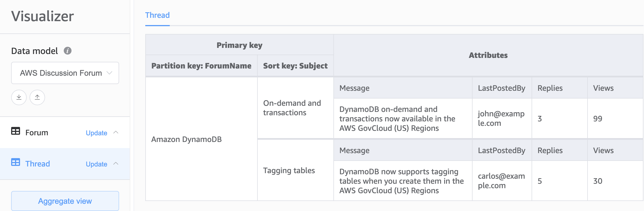Screen dimensions: 644x211
Task: Click the Data model info icon
Action: point(68,51)
